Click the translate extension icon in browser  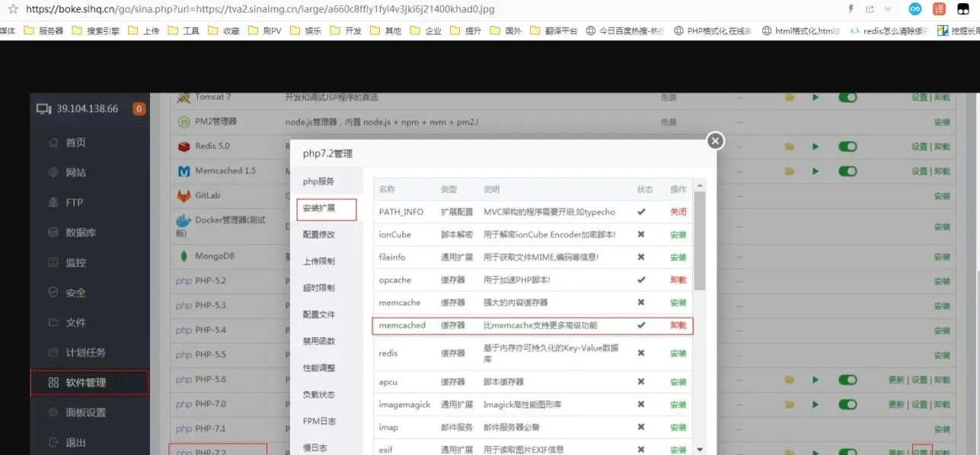pyautogui.click(x=940, y=9)
